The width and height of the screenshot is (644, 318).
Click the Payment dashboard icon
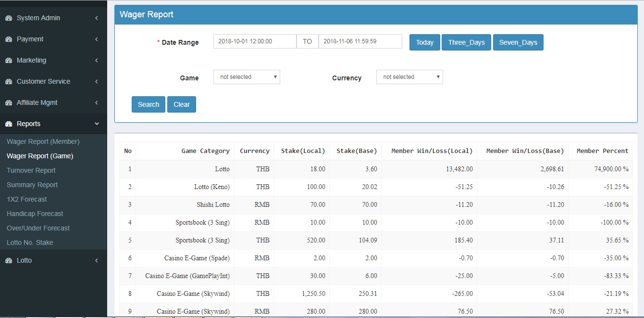pos(9,39)
